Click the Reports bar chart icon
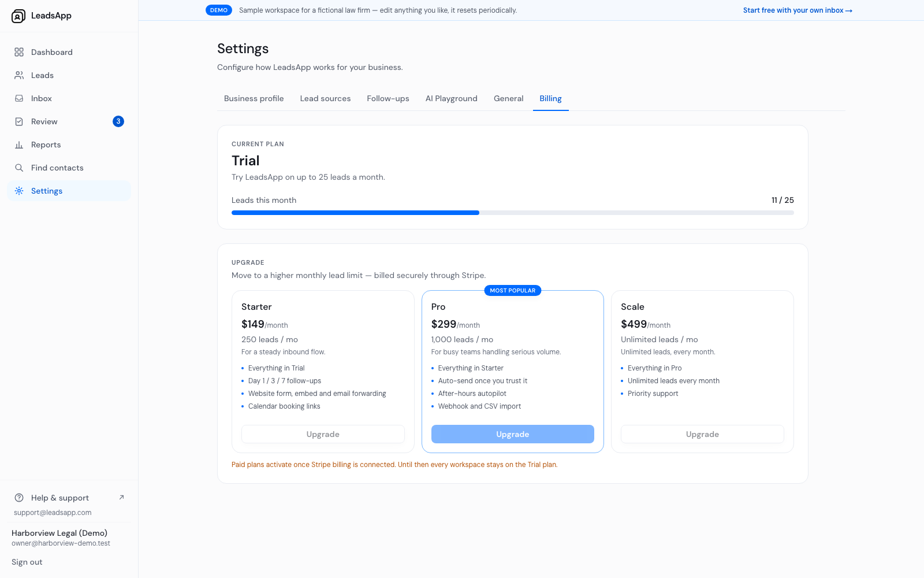 [x=19, y=144]
